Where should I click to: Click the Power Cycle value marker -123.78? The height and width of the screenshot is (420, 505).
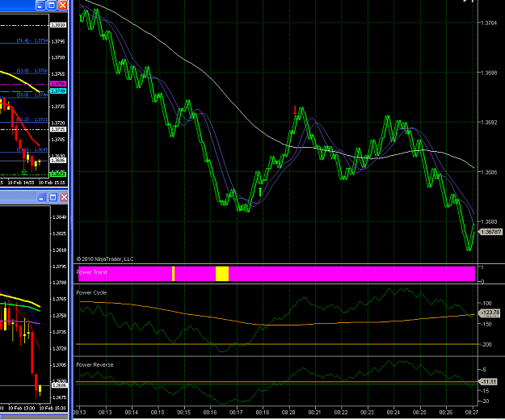pos(490,313)
